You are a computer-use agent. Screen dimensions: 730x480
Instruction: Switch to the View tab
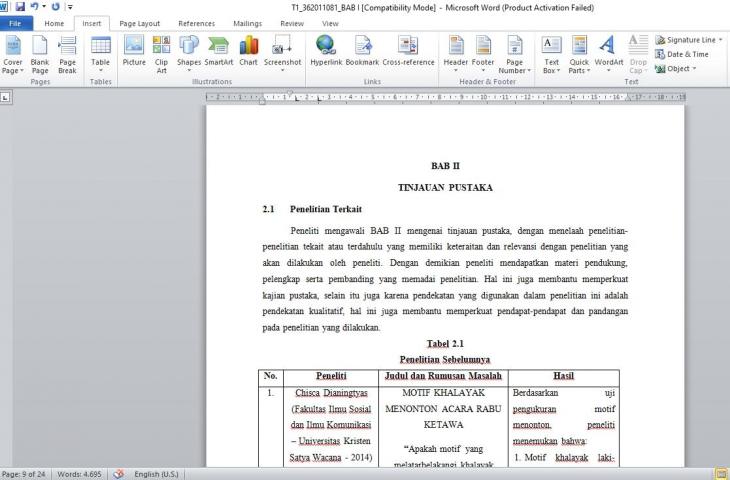coord(330,23)
